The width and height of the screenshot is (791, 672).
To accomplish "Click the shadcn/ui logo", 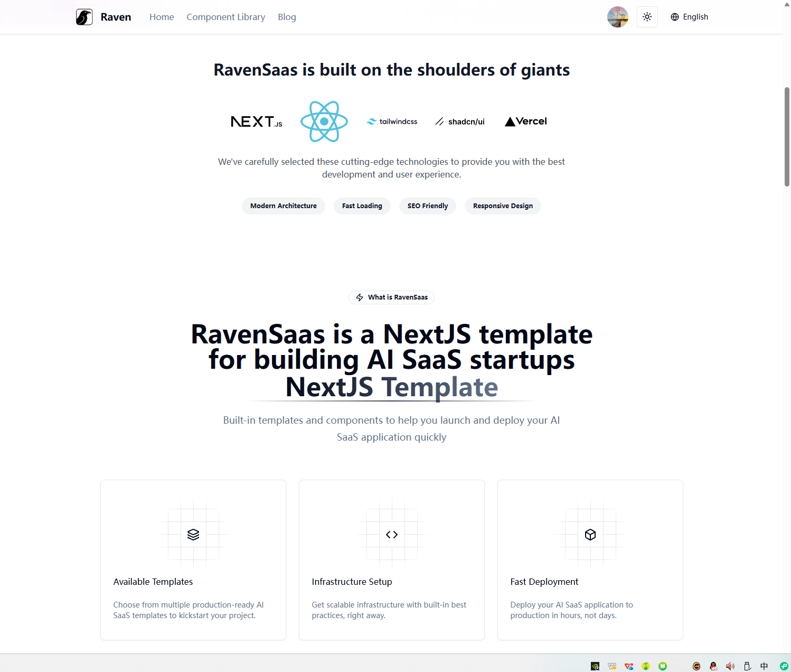I will (x=460, y=122).
